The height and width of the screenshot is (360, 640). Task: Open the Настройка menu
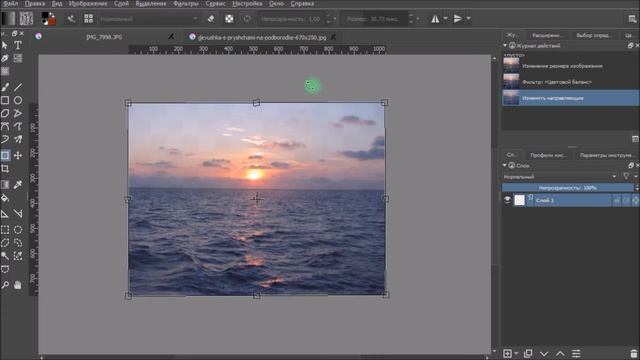coord(247,4)
